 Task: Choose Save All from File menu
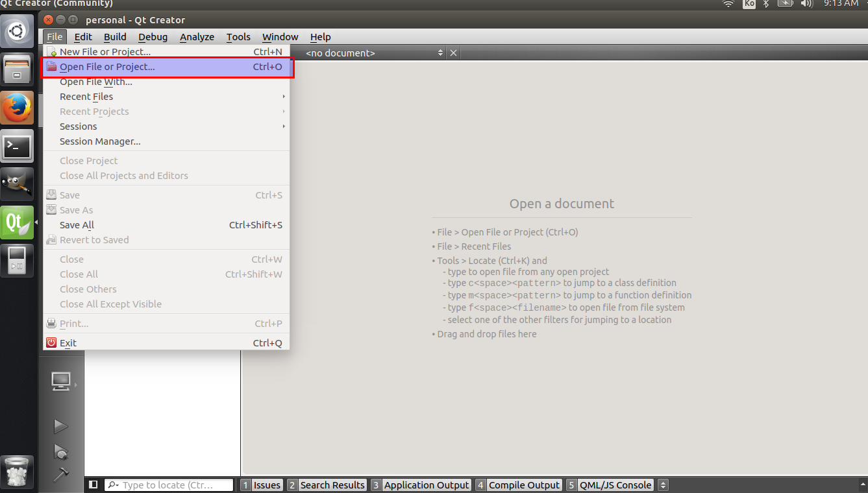click(x=166, y=225)
